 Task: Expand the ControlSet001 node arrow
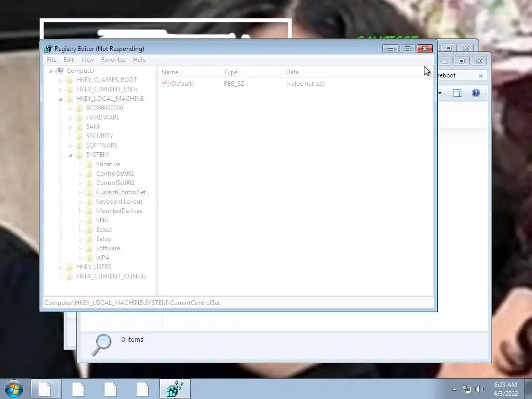(80, 174)
